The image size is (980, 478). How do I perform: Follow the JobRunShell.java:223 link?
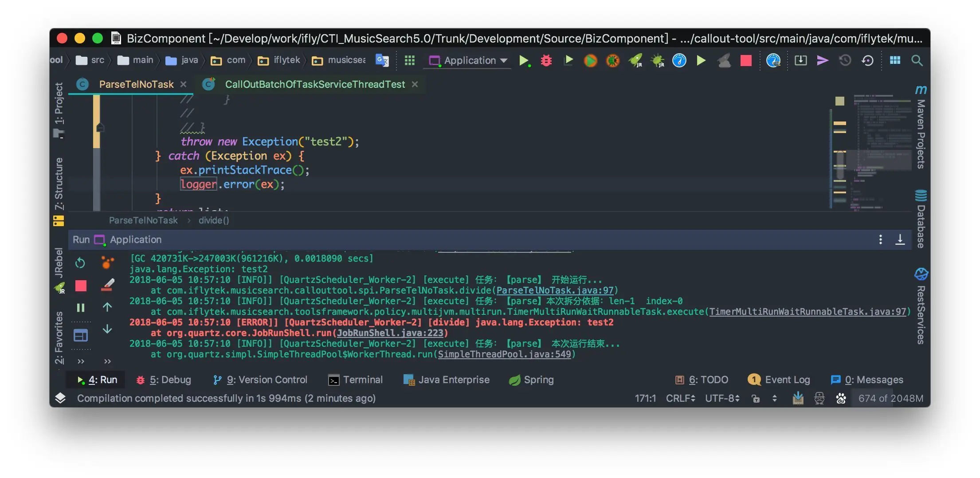coord(390,333)
